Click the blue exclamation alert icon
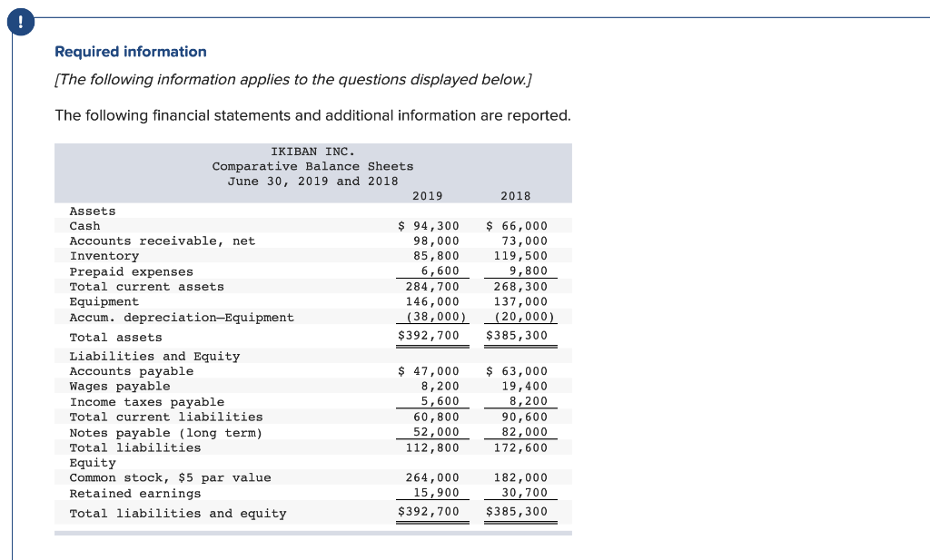 pyautogui.click(x=21, y=22)
